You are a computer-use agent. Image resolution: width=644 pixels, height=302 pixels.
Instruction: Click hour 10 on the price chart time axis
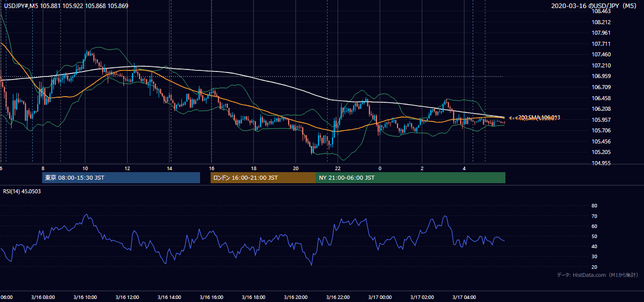[85, 169]
